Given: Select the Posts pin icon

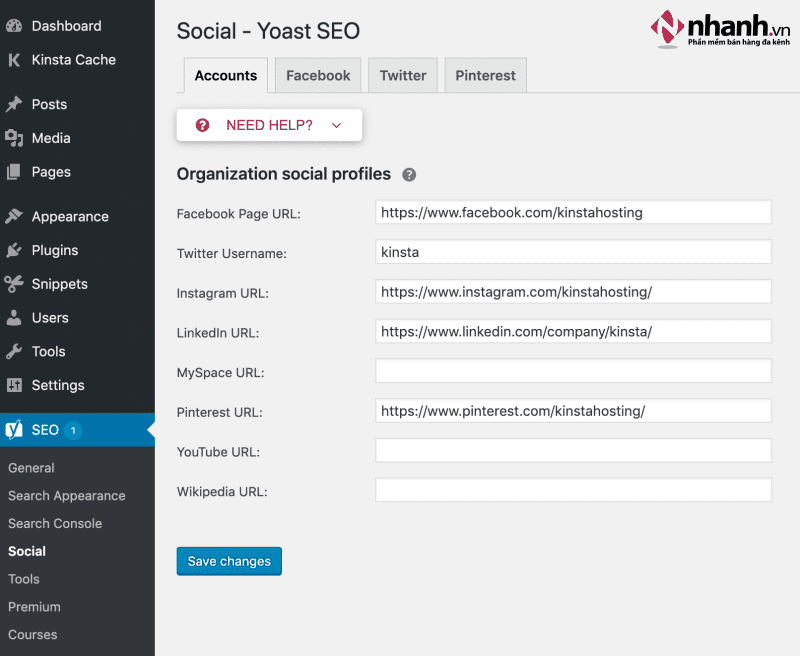Looking at the screenshot, I should point(16,104).
